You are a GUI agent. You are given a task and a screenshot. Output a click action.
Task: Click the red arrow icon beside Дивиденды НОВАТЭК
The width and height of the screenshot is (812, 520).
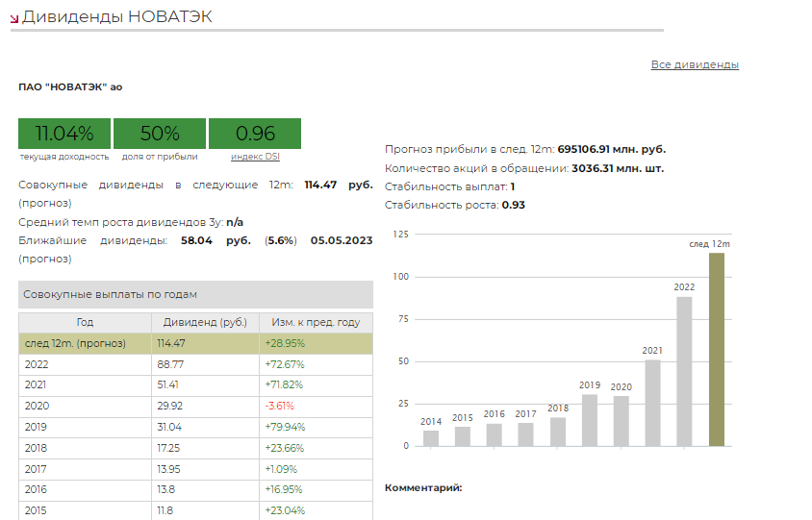(14, 18)
